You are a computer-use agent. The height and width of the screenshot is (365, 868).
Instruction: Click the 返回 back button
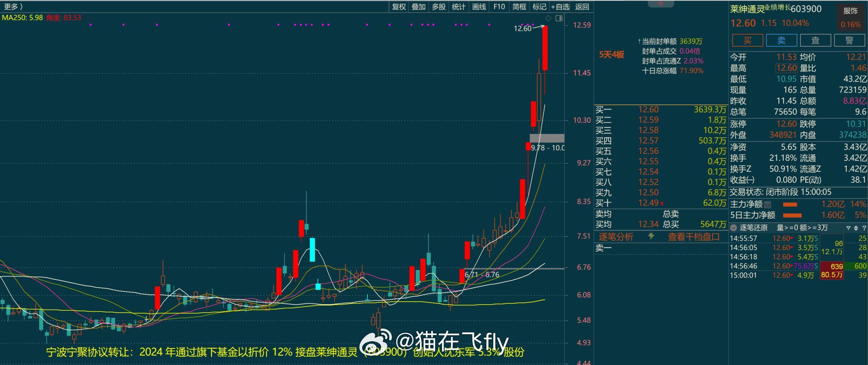pos(582,7)
